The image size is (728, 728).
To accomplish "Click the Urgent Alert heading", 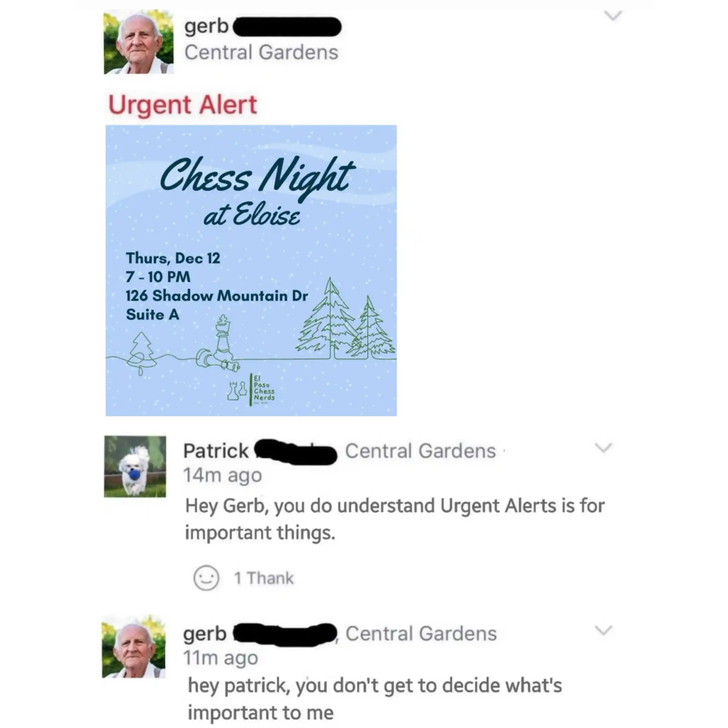I will coord(183,105).
